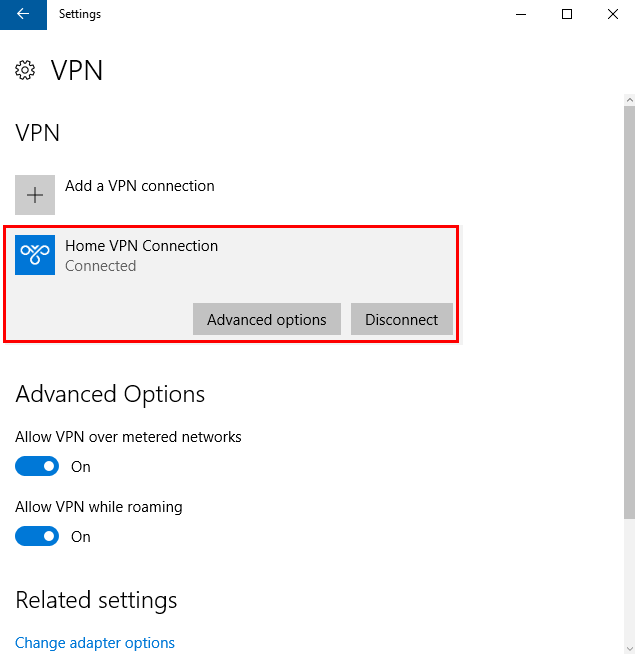Turn off Allow VPN while roaming

pyautogui.click(x=37, y=537)
